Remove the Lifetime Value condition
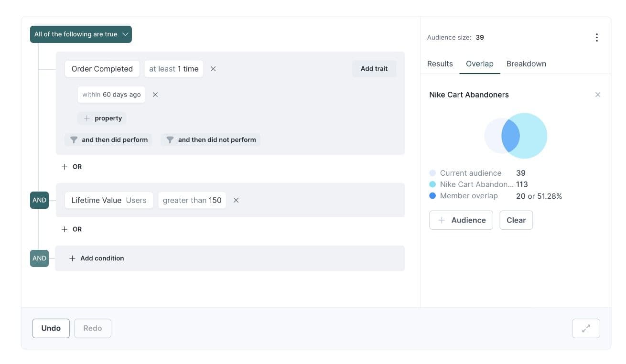 (x=236, y=200)
